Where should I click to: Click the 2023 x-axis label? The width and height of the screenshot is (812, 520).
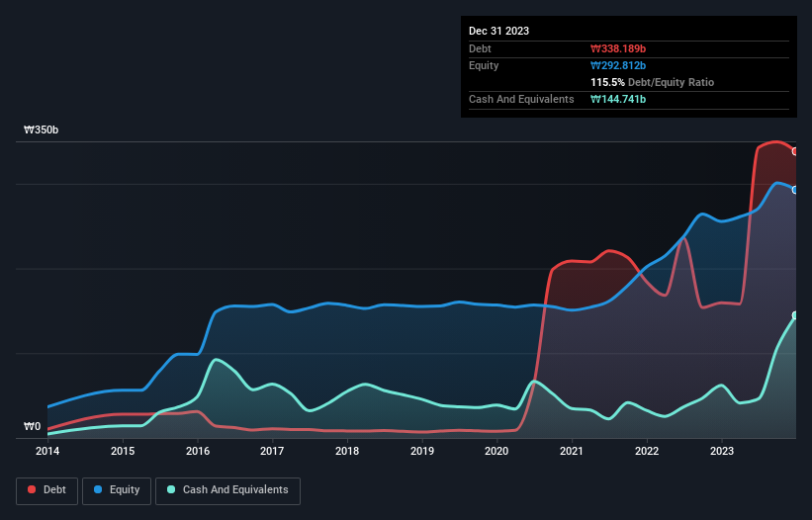tap(722, 451)
